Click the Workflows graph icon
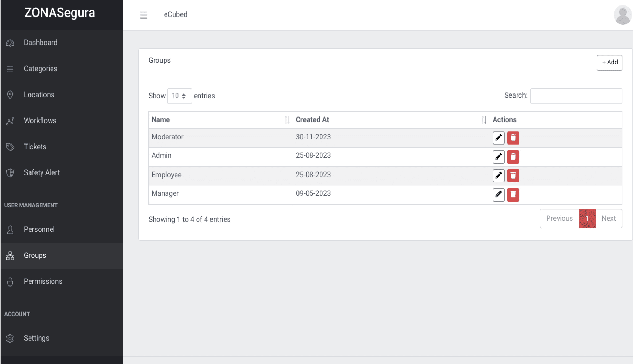 pos(10,121)
